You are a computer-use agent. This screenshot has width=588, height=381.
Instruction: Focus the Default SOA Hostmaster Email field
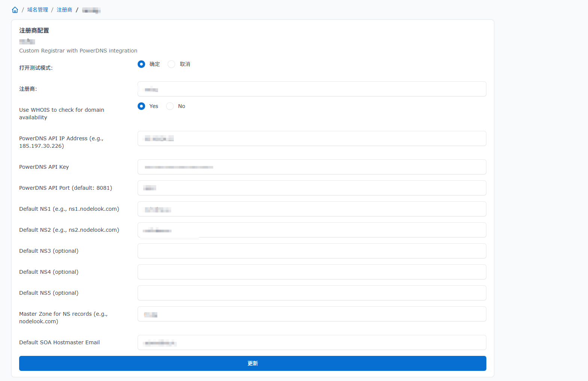[312, 342]
